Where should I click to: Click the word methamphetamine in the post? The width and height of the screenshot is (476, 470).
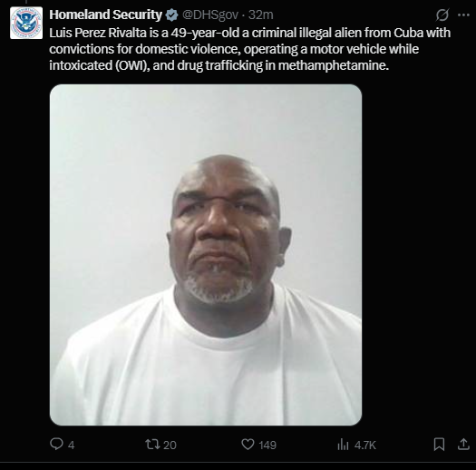334,65
